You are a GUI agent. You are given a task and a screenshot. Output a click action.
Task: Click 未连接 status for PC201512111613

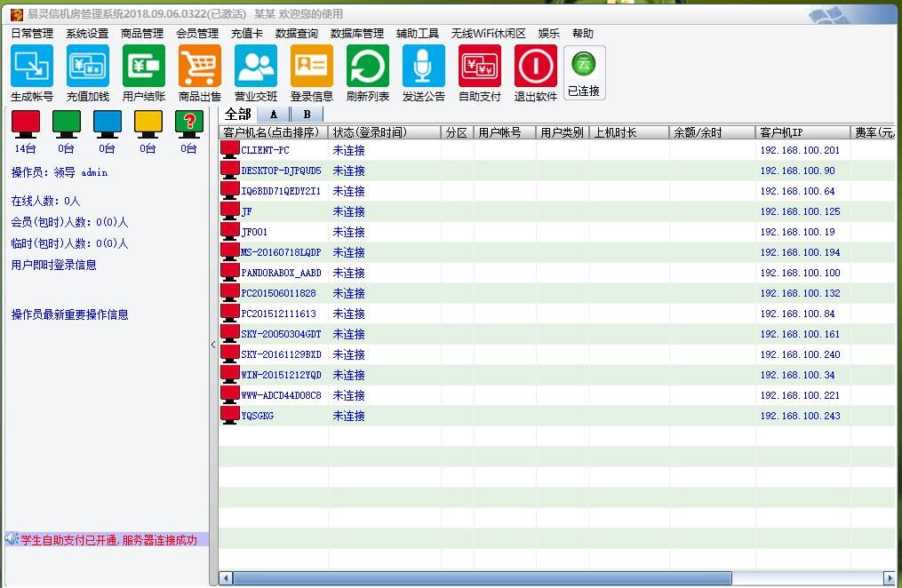(348, 314)
